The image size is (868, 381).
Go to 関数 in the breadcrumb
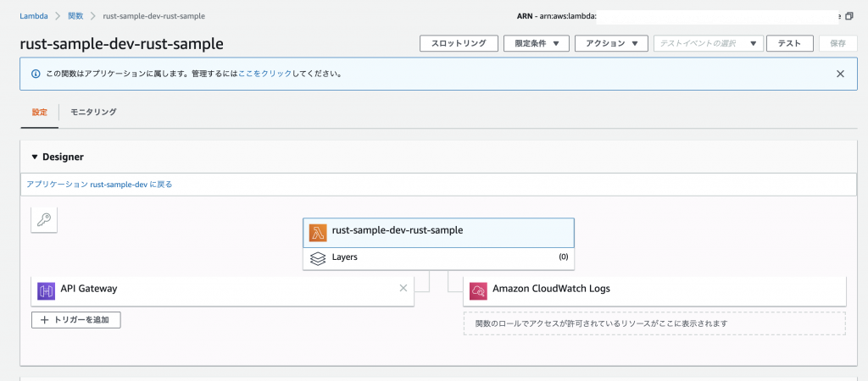75,16
